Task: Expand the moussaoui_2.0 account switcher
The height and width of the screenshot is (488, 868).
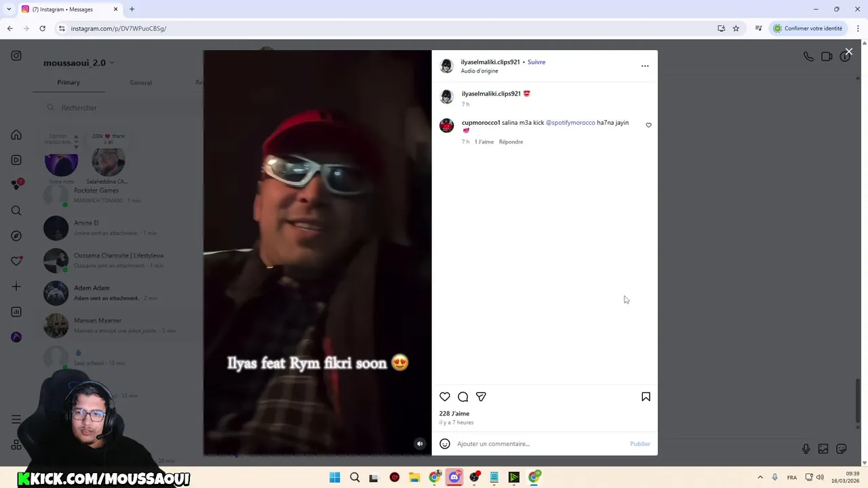Action: [79, 63]
